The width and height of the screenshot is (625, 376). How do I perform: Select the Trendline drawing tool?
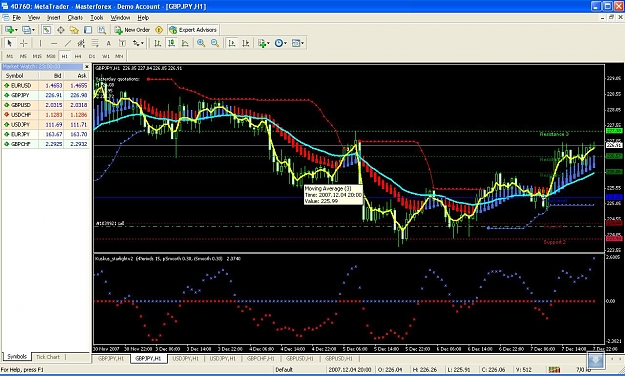coord(68,43)
